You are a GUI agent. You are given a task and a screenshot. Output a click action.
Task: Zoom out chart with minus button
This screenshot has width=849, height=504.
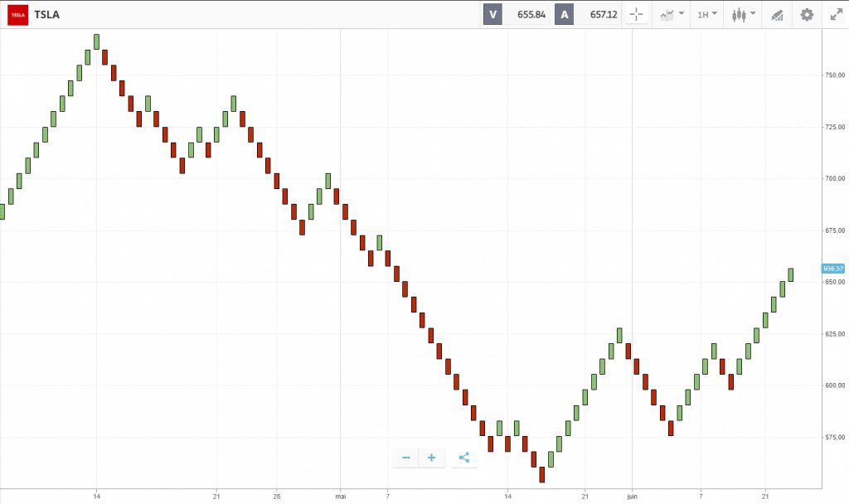point(406,458)
